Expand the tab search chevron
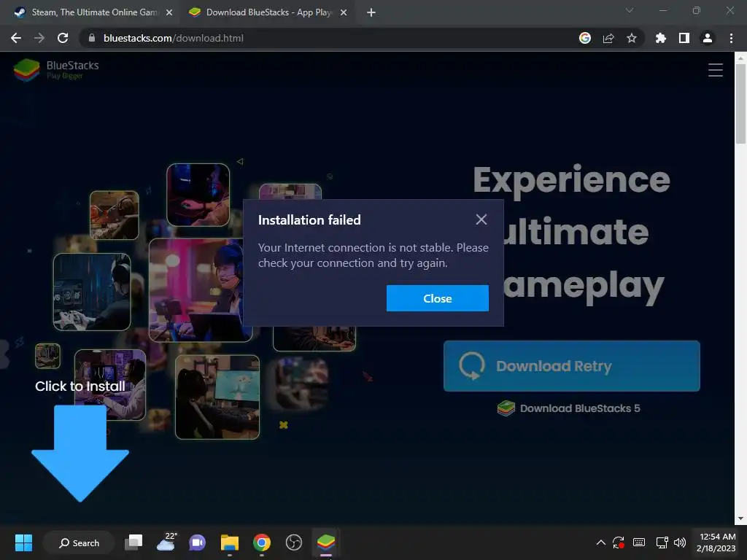Viewport: 747px width, 560px height. click(x=630, y=10)
